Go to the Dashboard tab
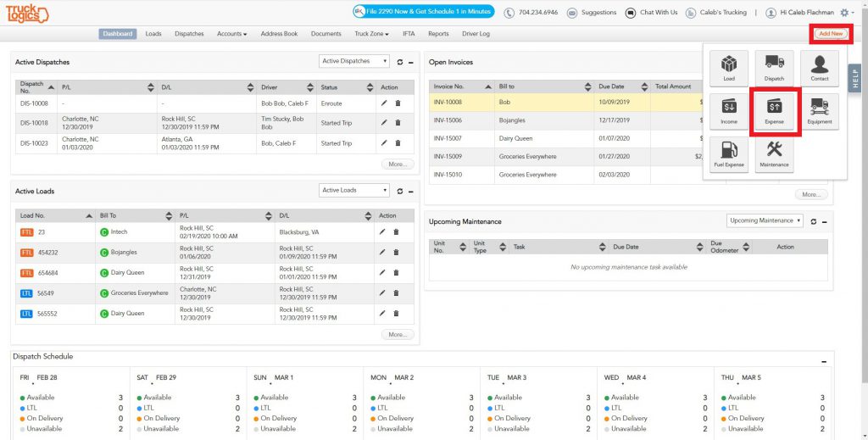 coord(118,34)
